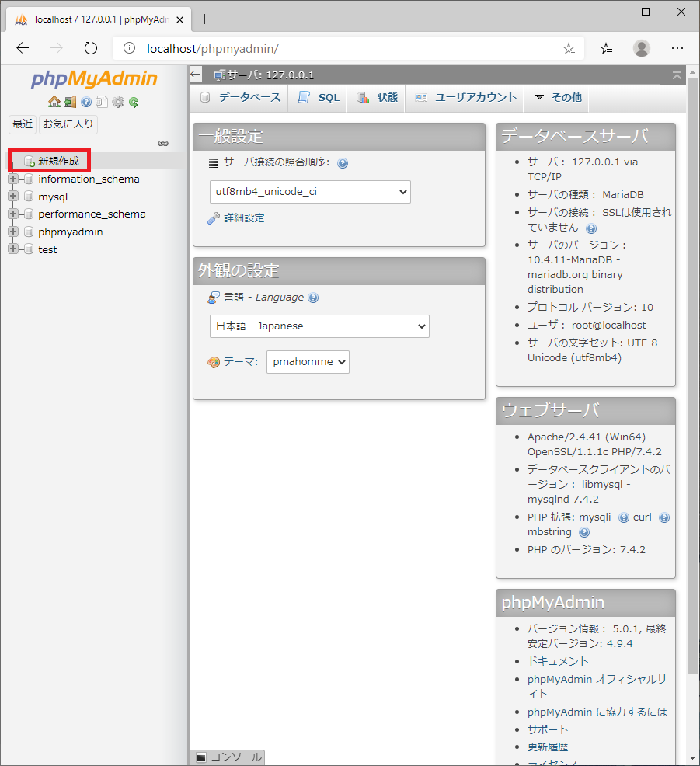Select お気に入り tab in sidebar

(68, 124)
